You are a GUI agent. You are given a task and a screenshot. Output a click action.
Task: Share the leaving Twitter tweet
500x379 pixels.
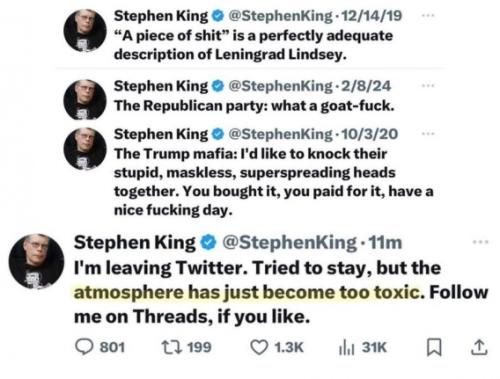coord(479,347)
